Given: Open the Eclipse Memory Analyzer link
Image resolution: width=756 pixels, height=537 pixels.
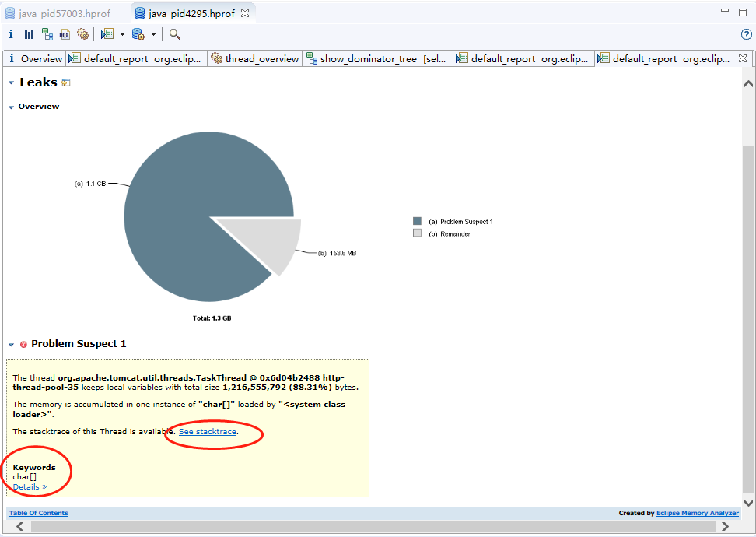Looking at the screenshot, I should pyautogui.click(x=697, y=513).
